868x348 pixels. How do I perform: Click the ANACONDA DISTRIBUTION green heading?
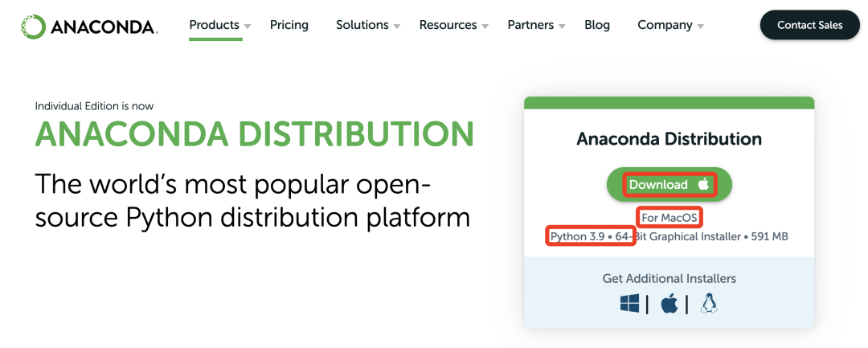pyautogui.click(x=254, y=133)
